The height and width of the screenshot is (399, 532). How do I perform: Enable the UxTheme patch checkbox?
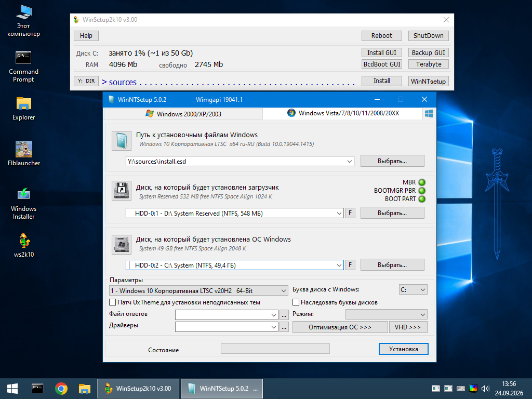click(112, 302)
